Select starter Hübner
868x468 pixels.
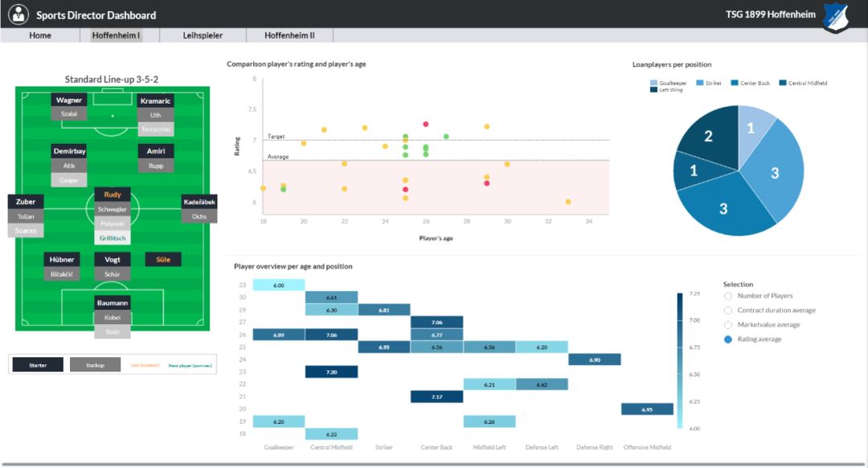click(x=62, y=259)
